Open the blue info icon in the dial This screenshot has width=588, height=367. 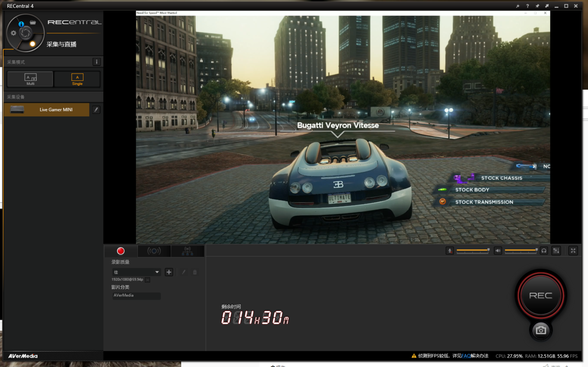(21, 24)
